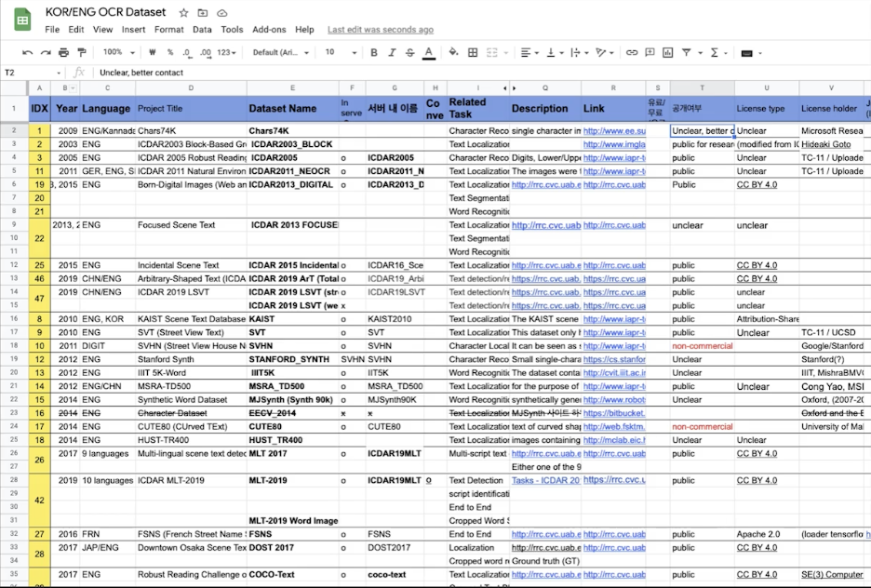The width and height of the screenshot is (871, 588).
Task: Open Sheets home via green logo
Action: [22, 20]
